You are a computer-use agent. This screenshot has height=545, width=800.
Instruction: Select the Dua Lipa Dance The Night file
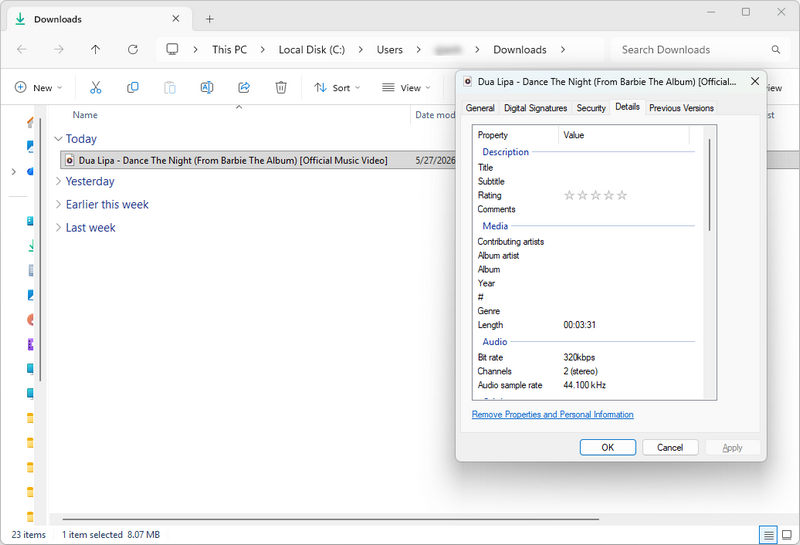pos(233,160)
